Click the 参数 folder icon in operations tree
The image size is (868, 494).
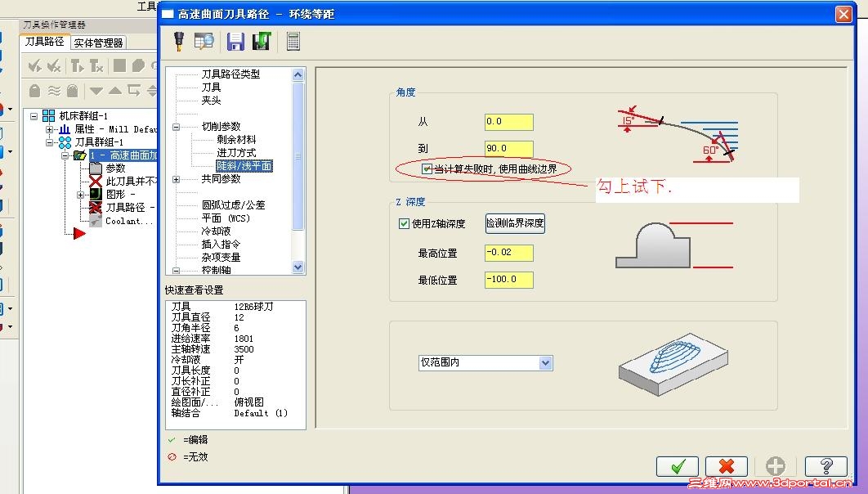[x=96, y=168]
